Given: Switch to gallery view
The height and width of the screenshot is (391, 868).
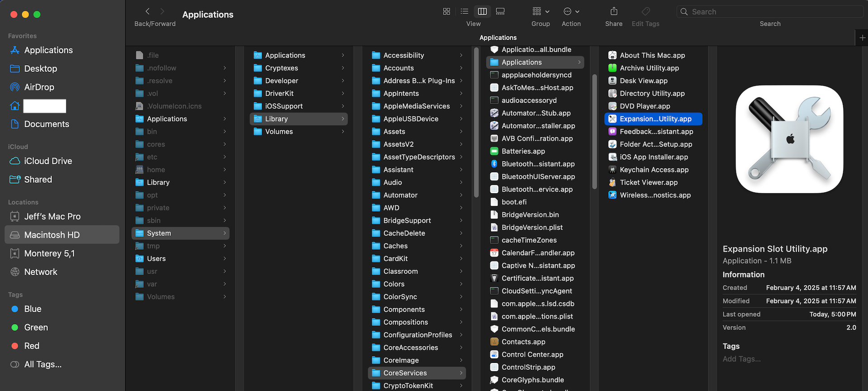Looking at the screenshot, I should (500, 11).
